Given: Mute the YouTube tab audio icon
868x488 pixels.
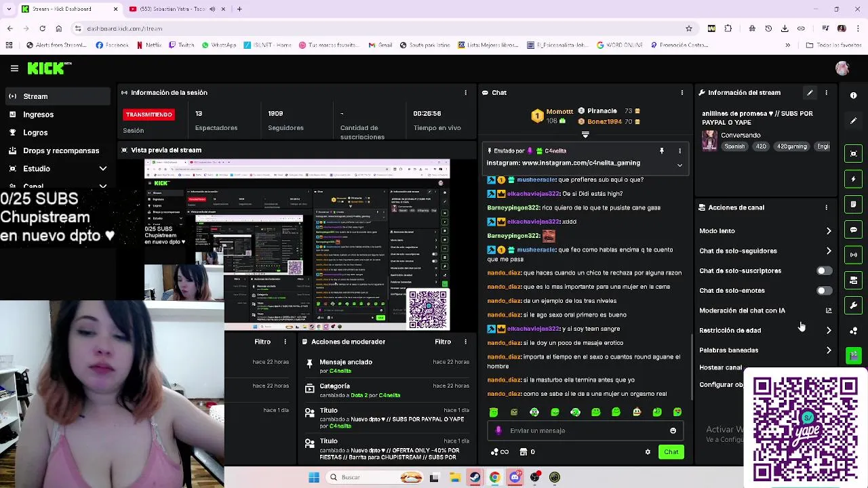Looking at the screenshot, I should [212, 9].
